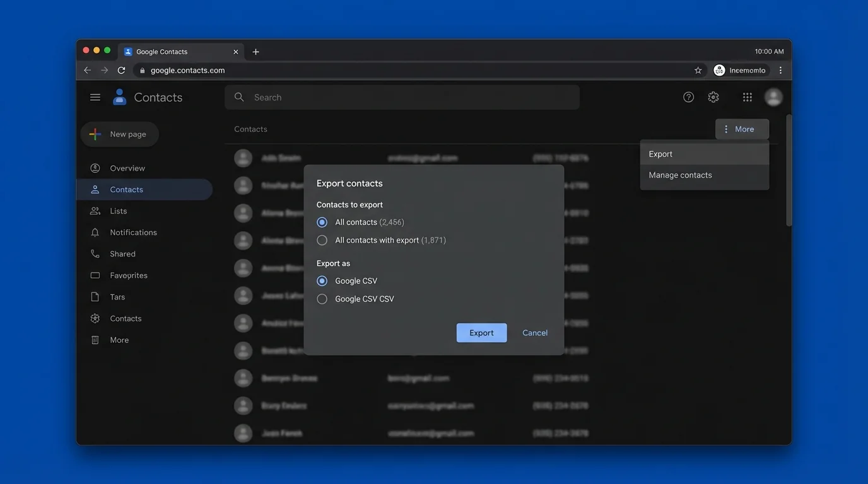Click the search magnifier icon
The height and width of the screenshot is (484, 868).
[x=239, y=96]
